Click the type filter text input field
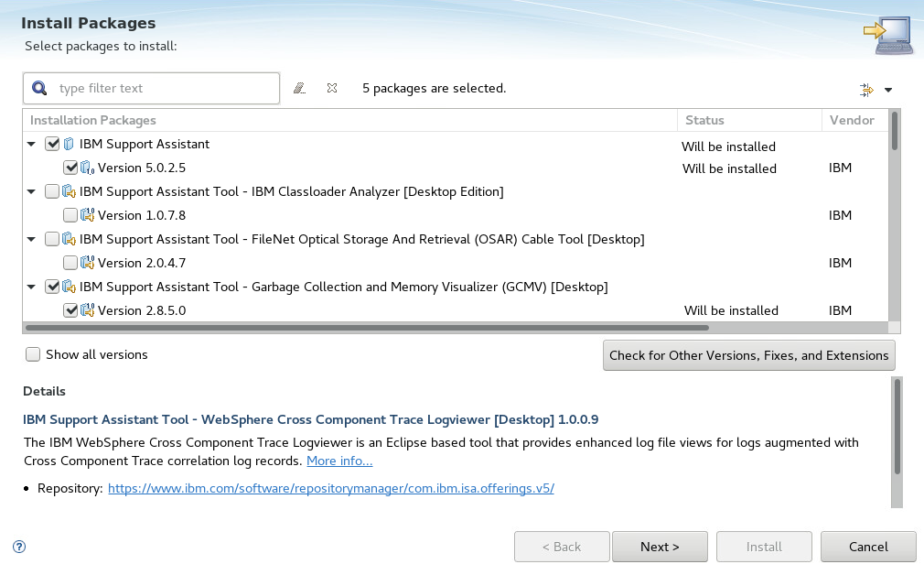This screenshot has width=924, height=575. point(151,89)
